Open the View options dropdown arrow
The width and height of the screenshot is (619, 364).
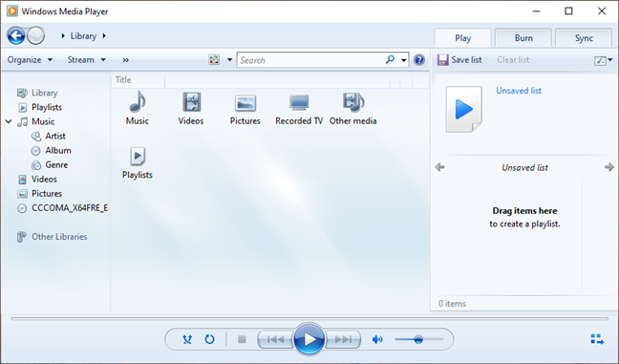click(x=229, y=60)
